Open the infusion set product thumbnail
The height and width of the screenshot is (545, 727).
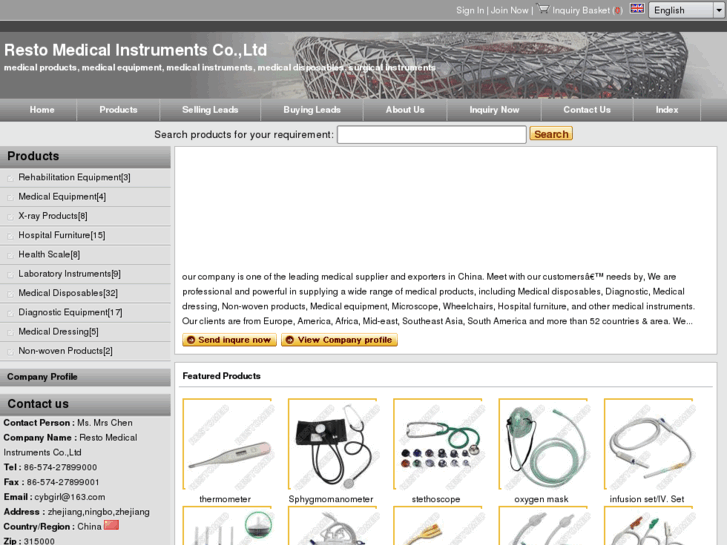[x=648, y=444]
